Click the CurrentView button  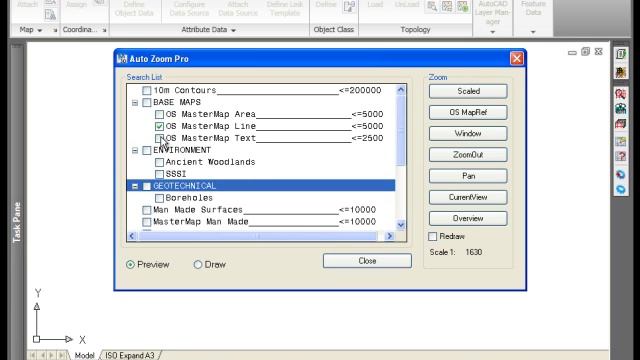[468, 197]
